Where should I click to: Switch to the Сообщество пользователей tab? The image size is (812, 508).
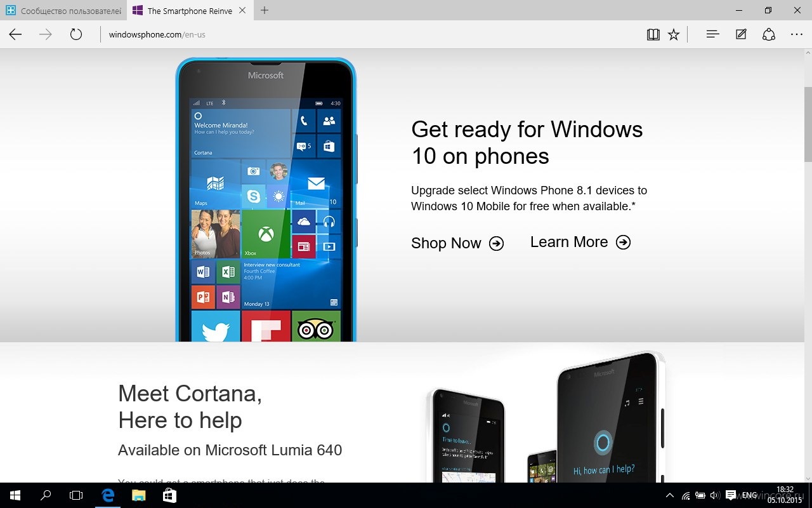coord(63,11)
